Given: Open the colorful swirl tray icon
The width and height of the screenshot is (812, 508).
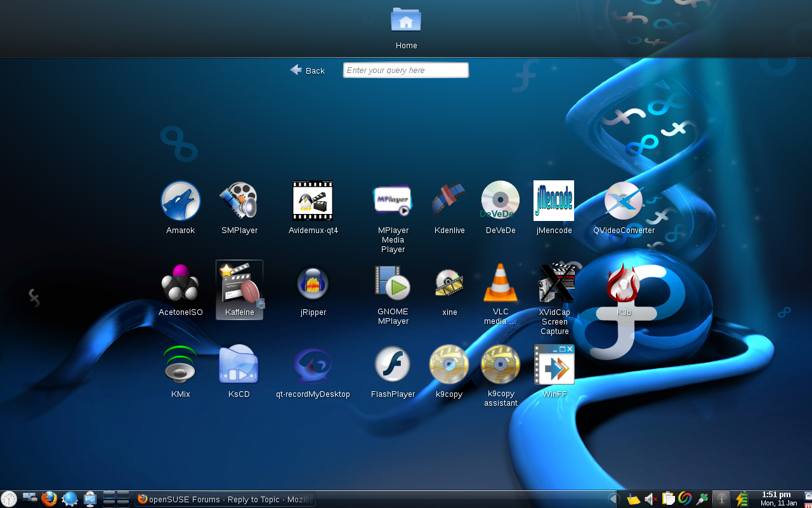Looking at the screenshot, I should pyautogui.click(x=684, y=498).
